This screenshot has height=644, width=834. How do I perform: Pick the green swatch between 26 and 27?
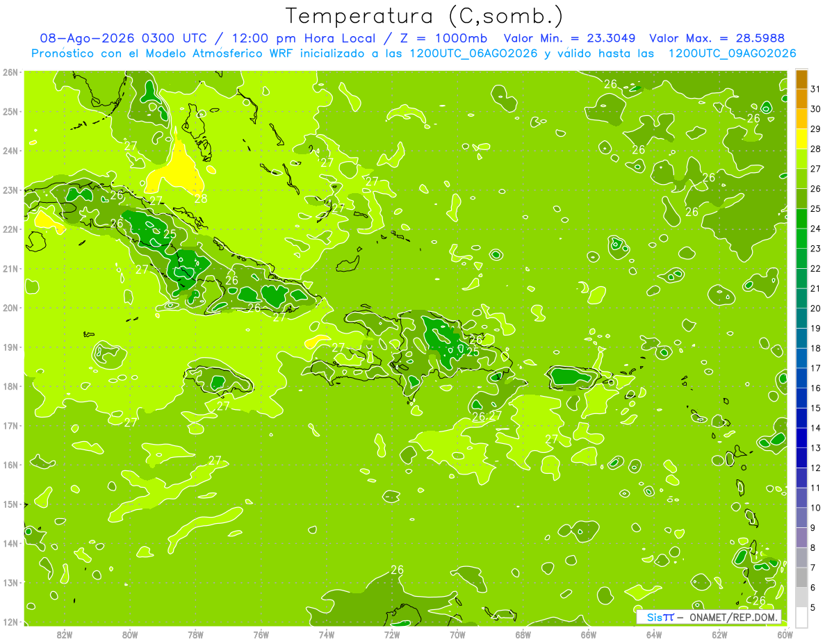(801, 179)
